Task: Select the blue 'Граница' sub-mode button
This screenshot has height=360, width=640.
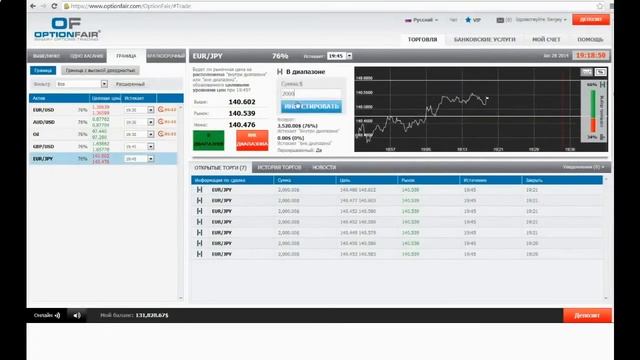Action: (43, 71)
